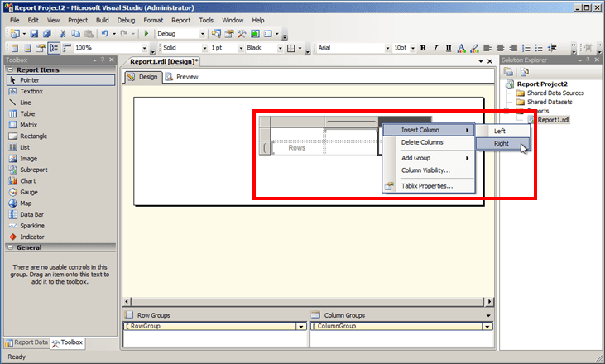Open the 1 pt border width dropdown
The width and height of the screenshot is (605, 364).
point(241,48)
